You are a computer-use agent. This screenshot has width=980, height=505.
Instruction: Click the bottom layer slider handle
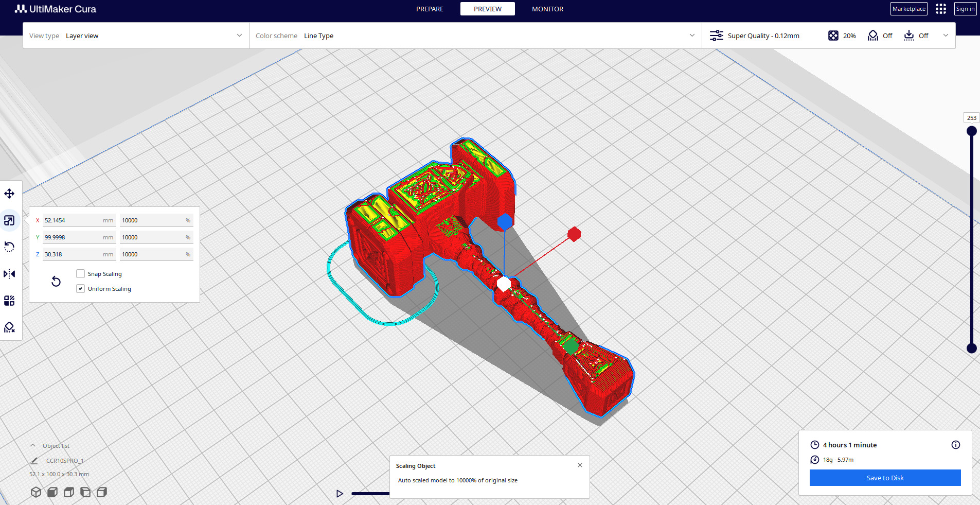pyautogui.click(x=972, y=349)
